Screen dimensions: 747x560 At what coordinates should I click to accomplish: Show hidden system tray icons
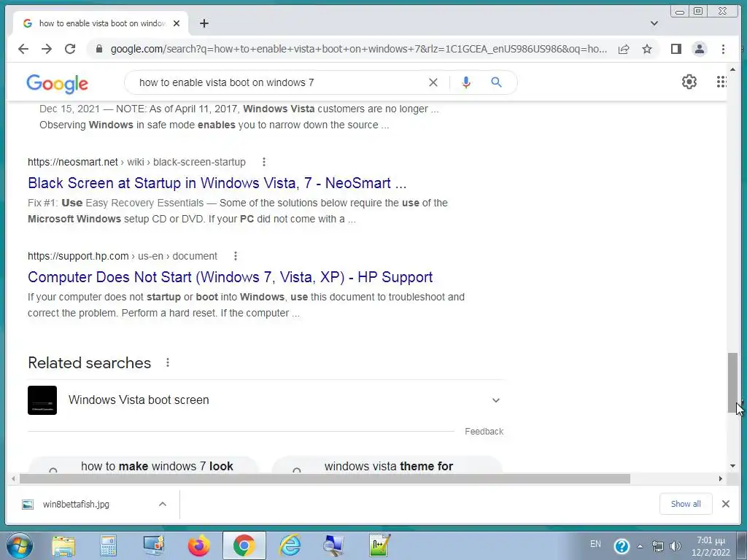pyautogui.click(x=640, y=546)
